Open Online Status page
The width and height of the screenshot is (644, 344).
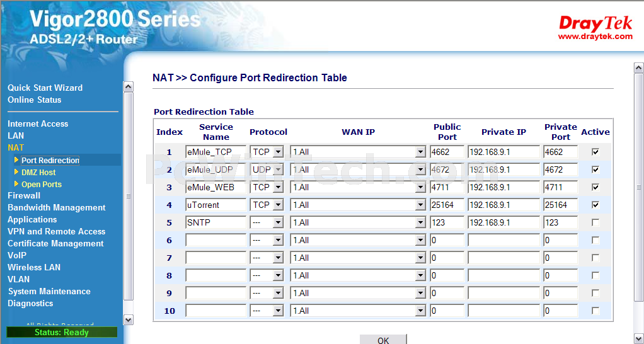(x=34, y=100)
